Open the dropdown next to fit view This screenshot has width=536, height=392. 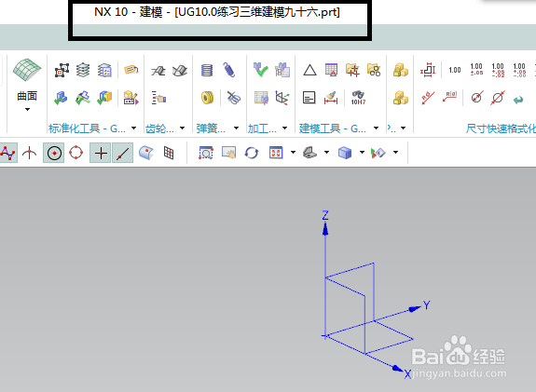[x=293, y=152]
